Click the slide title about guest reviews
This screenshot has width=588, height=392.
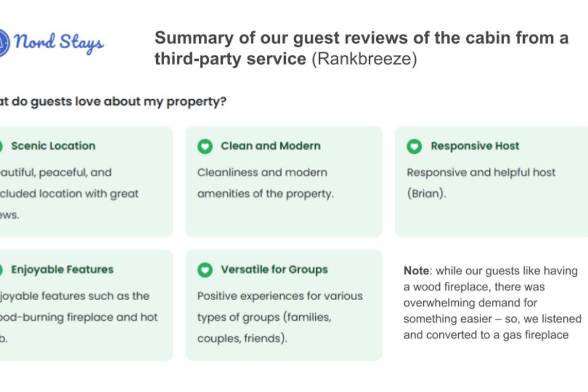click(x=362, y=48)
